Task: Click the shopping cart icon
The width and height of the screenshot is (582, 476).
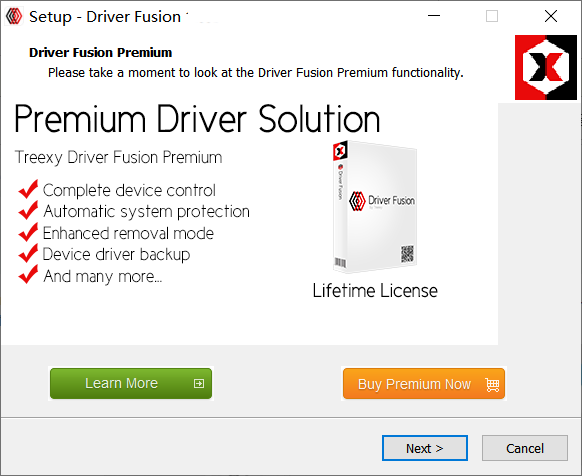Action: pos(493,384)
